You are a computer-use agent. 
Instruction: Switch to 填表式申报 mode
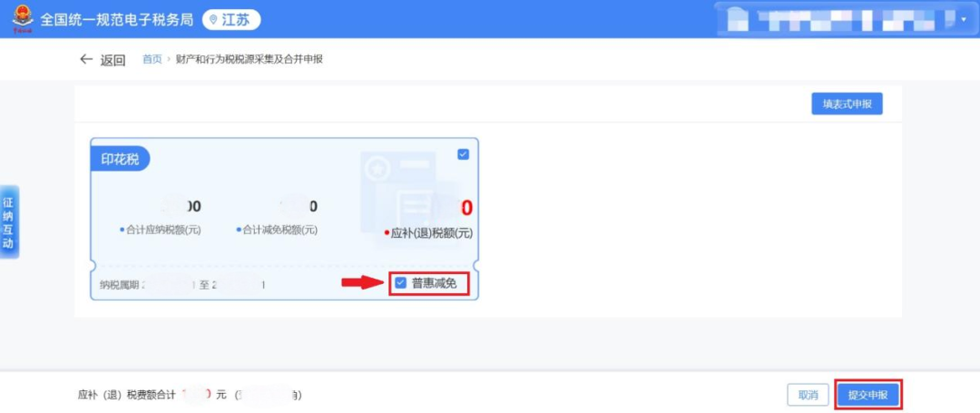pyautogui.click(x=847, y=104)
